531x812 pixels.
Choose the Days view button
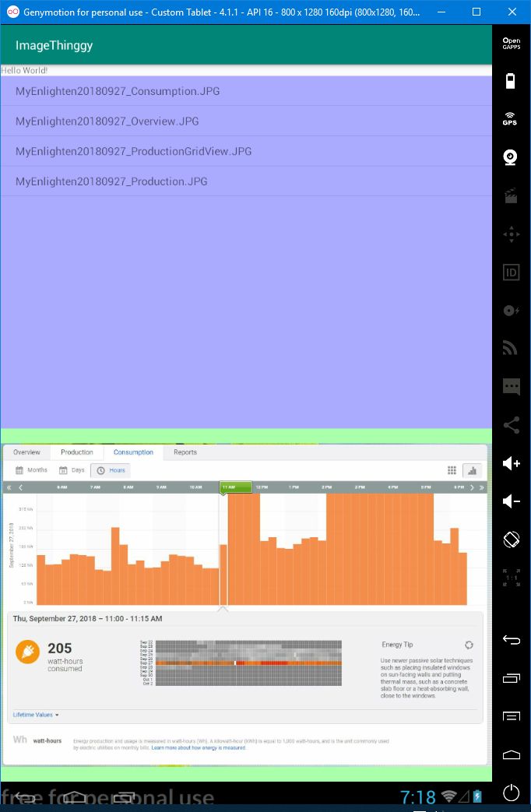tap(72, 470)
